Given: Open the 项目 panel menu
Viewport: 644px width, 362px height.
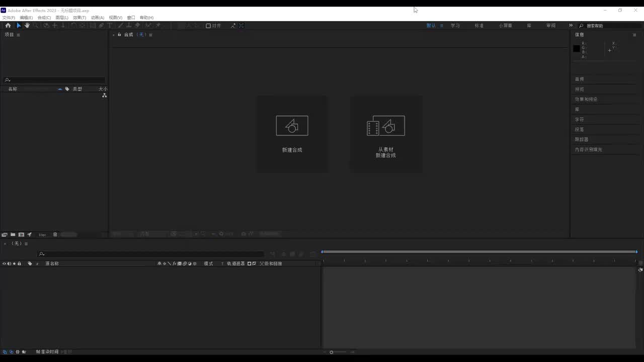Looking at the screenshot, I should (x=19, y=35).
